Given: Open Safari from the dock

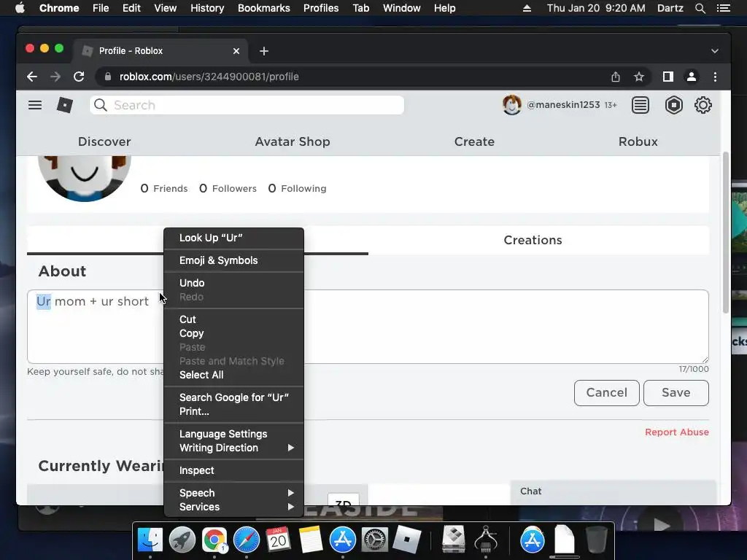Looking at the screenshot, I should (x=247, y=540).
